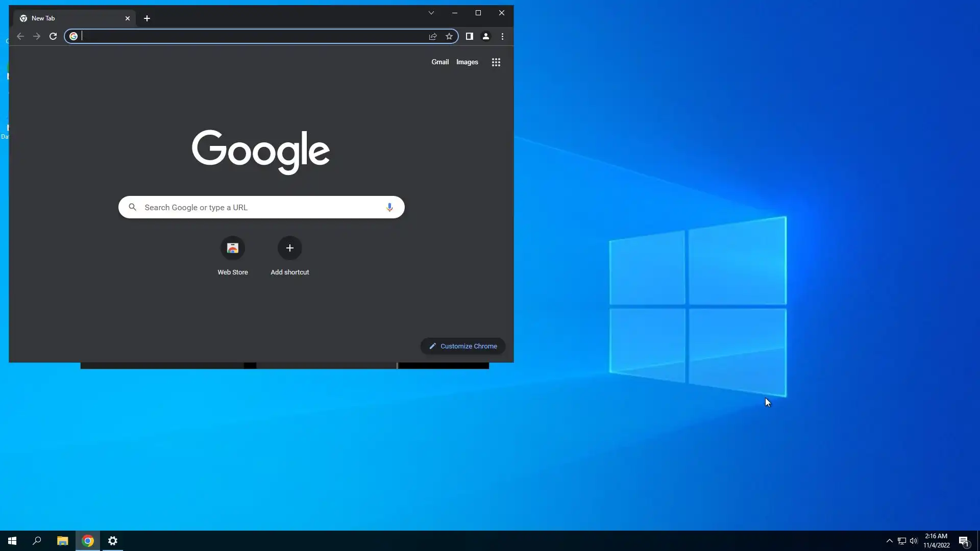The height and width of the screenshot is (551, 980).
Task: Show hidden system tray icons
Action: 890,541
